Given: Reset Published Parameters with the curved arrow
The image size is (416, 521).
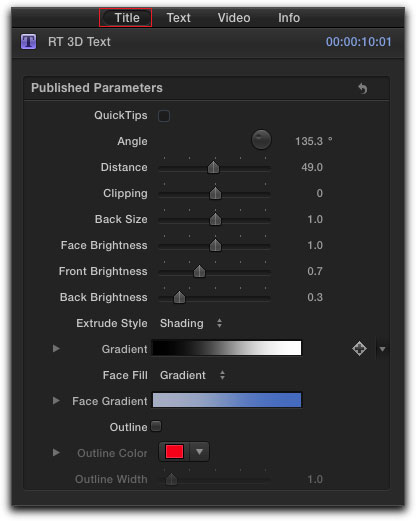Looking at the screenshot, I should (363, 88).
